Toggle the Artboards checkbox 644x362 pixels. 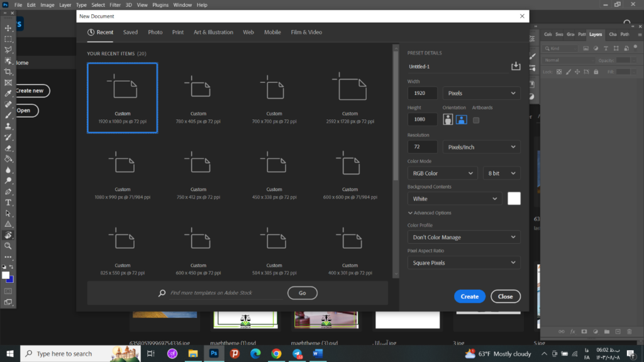point(476,120)
